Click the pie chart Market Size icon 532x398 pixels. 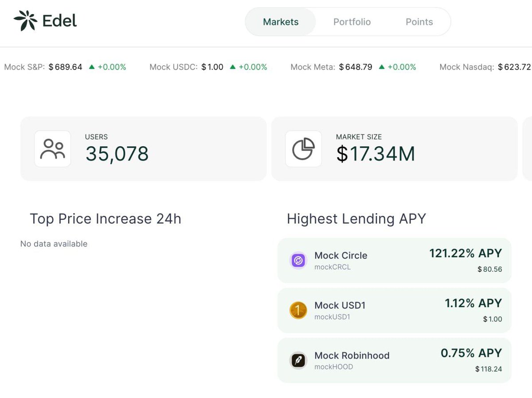pyautogui.click(x=304, y=149)
